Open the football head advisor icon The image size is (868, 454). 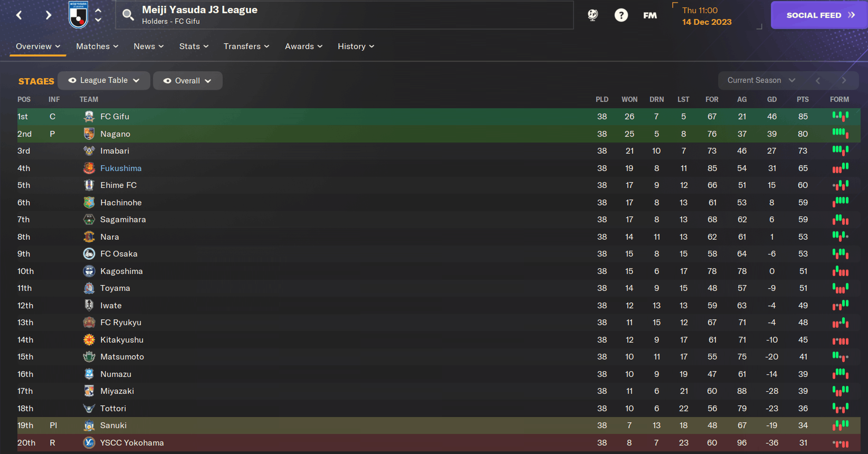592,15
